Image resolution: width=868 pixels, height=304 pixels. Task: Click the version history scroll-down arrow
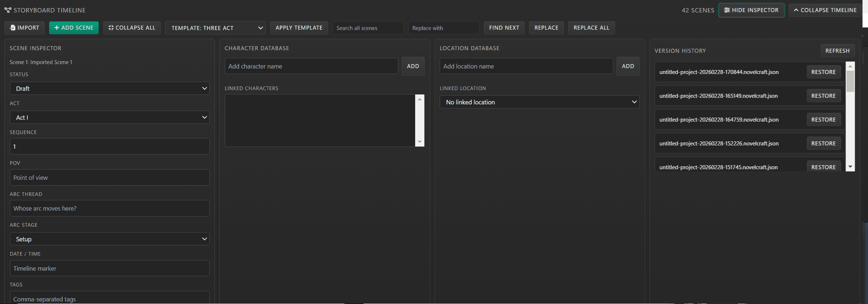(x=850, y=167)
